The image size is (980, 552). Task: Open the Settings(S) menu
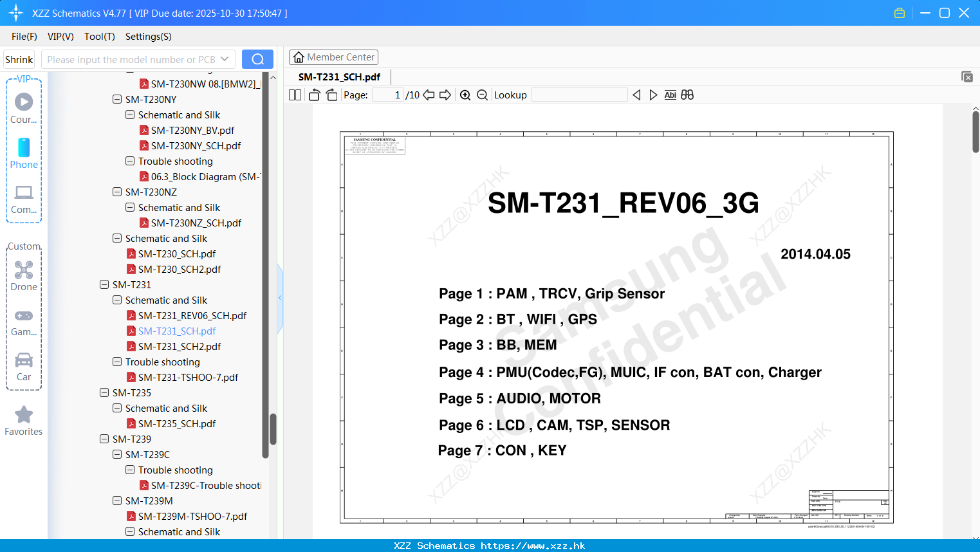click(x=149, y=37)
